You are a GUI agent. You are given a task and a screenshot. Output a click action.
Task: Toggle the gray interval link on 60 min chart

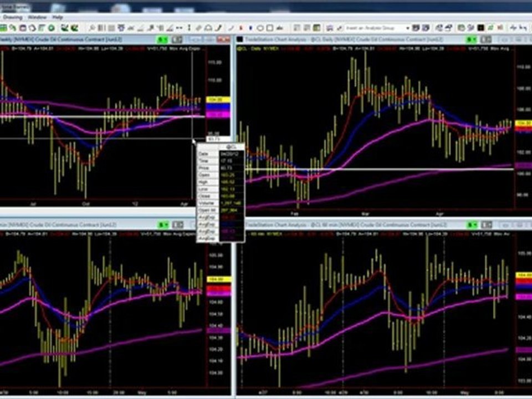(x=487, y=225)
